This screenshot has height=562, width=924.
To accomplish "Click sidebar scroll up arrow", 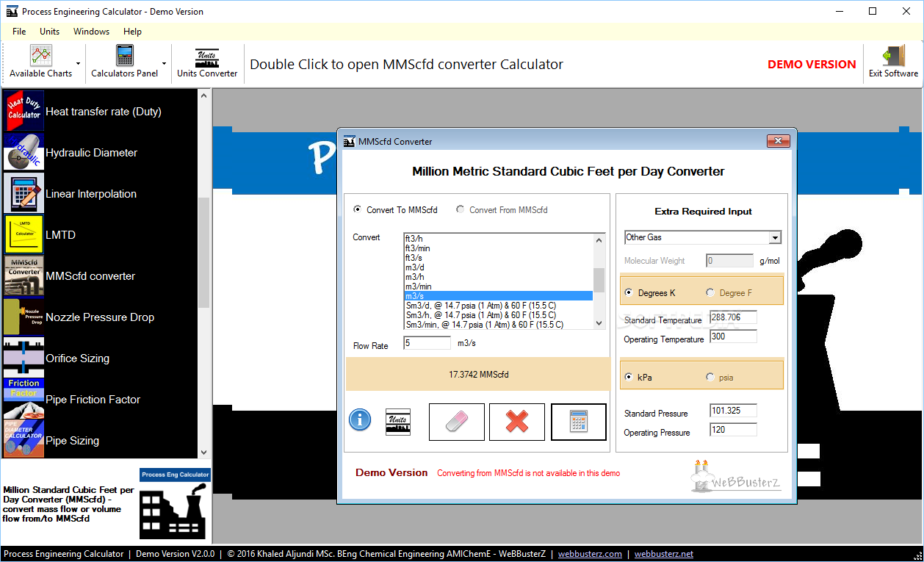I will [204, 96].
